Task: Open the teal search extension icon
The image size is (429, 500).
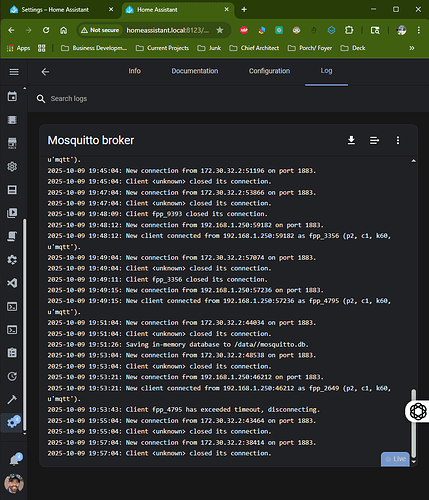Action: (x=279, y=30)
